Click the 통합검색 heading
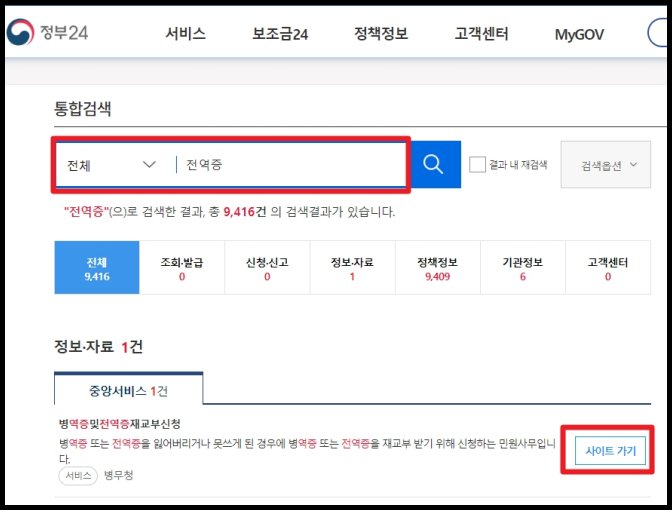The width and height of the screenshot is (672, 510). click(82, 108)
